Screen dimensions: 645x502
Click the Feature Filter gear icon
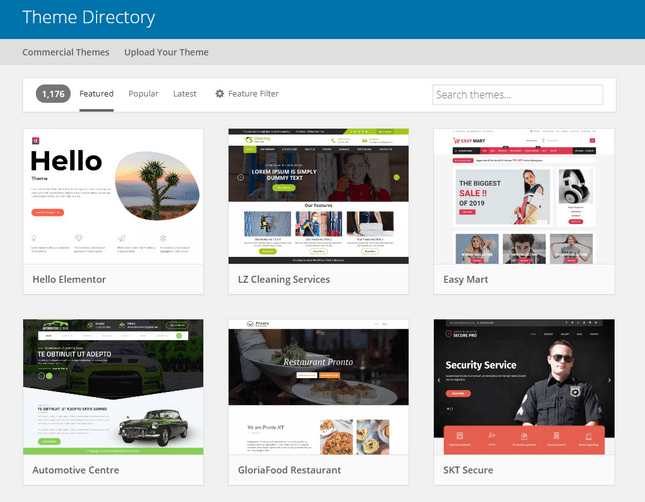(220, 94)
